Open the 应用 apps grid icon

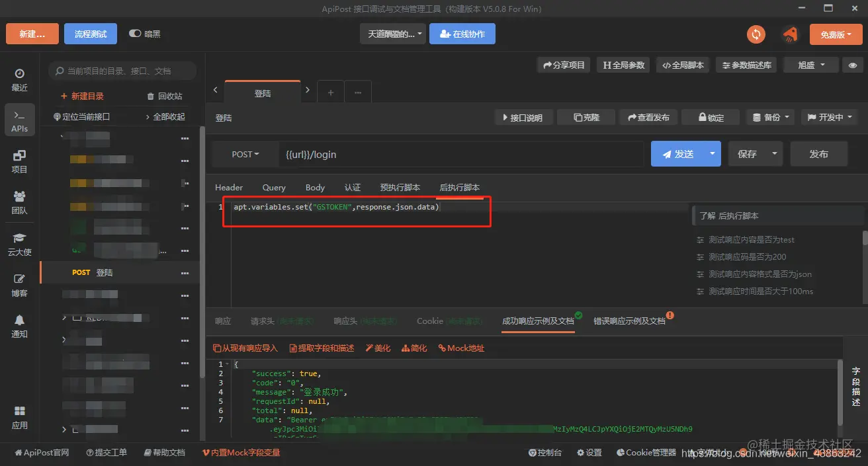pyautogui.click(x=19, y=417)
